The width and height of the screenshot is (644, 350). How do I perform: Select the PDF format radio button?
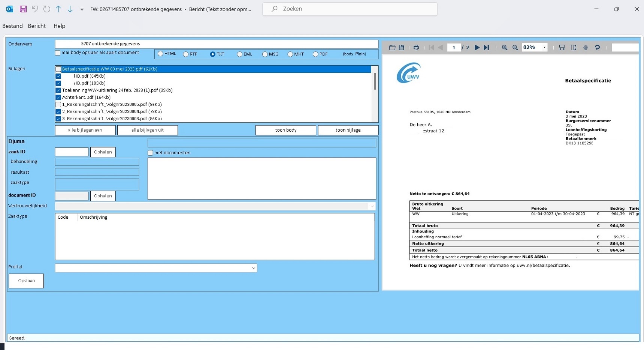(315, 54)
